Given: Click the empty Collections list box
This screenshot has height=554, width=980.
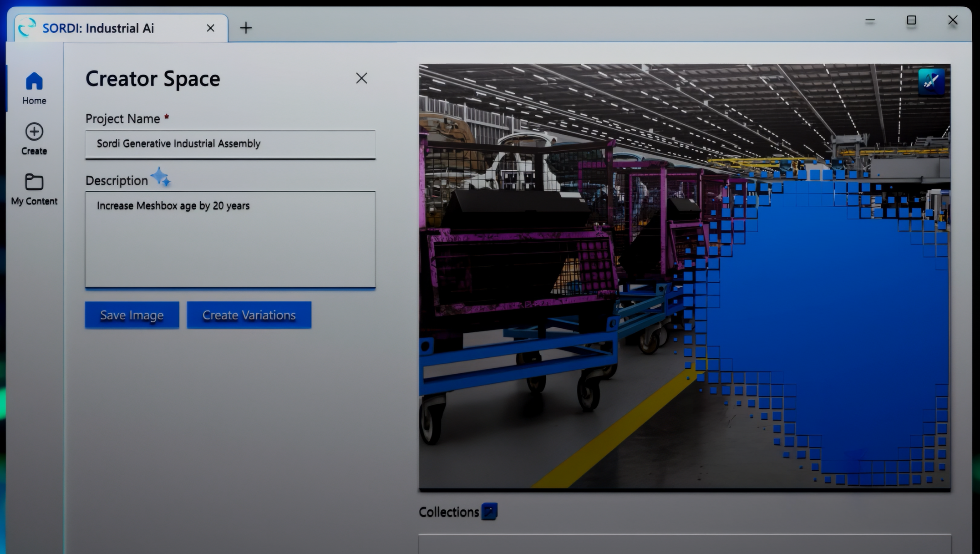Looking at the screenshot, I should click(x=684, y=544).
